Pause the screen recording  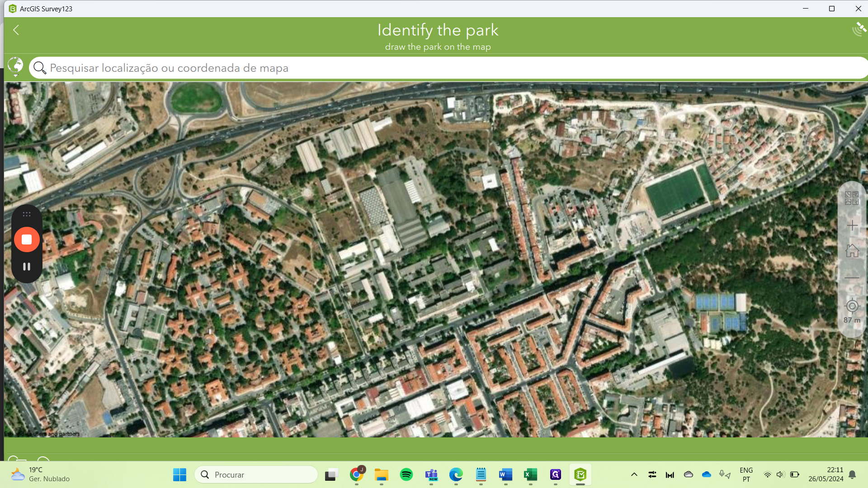tap(27, 267)
